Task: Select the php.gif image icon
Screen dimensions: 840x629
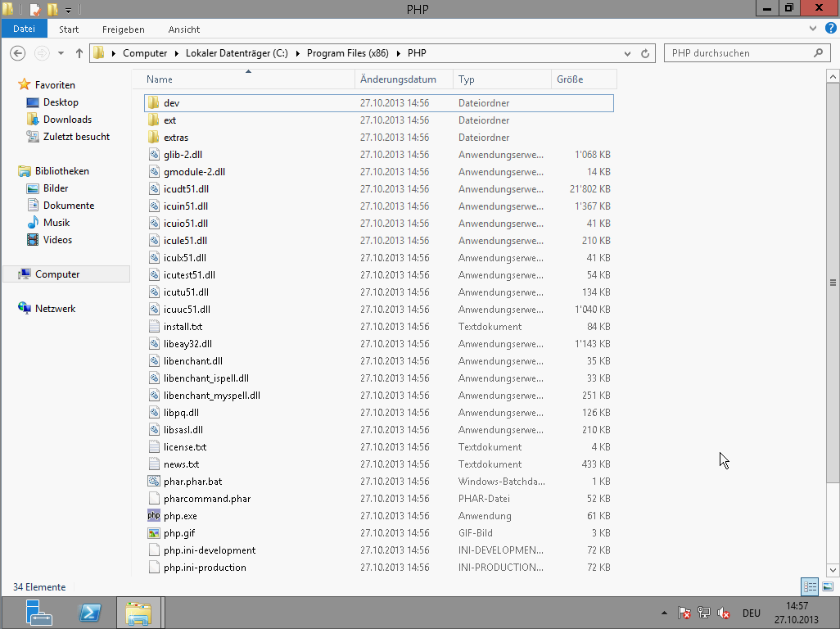Action: [x=154, y=532]
